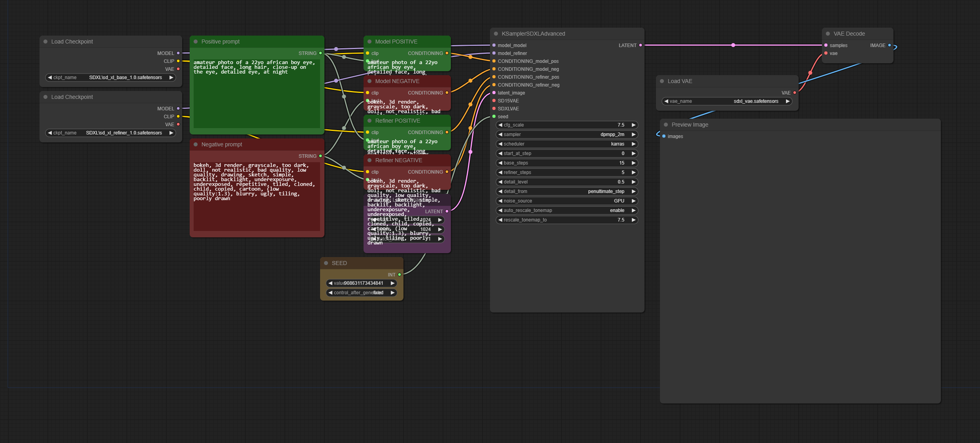
Task: Click the images input port on Preview Image
Action: (x=664, y=136)
